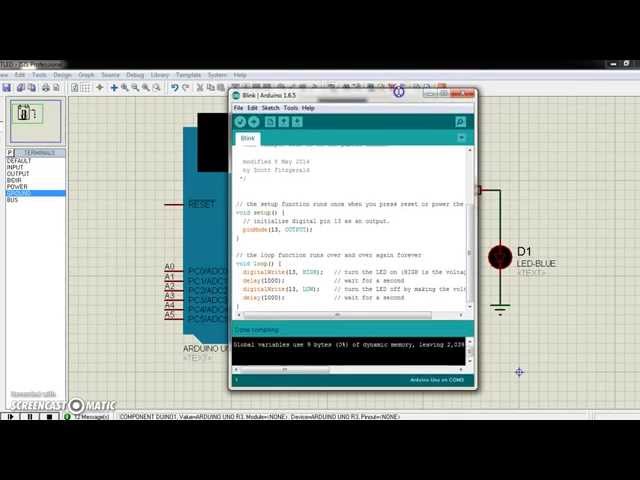Select INPUT in the terminals list

(x=35, y=167)
